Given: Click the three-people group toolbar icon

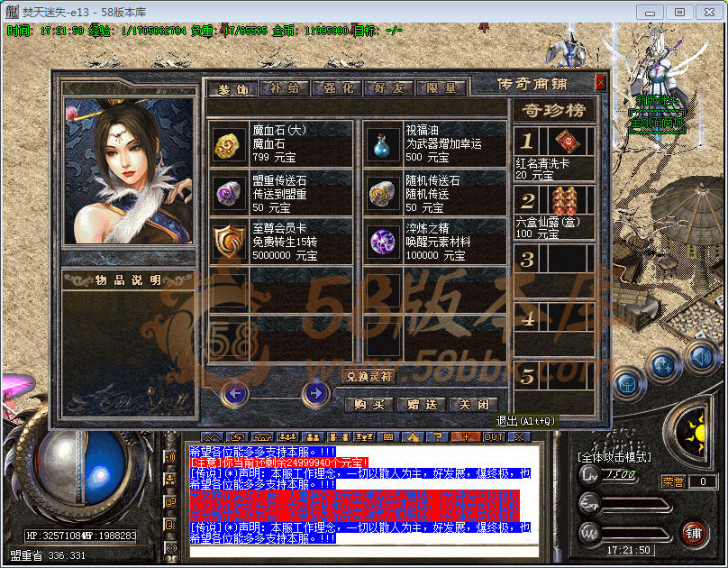Looking at the screenshot, I should [287, 437].
